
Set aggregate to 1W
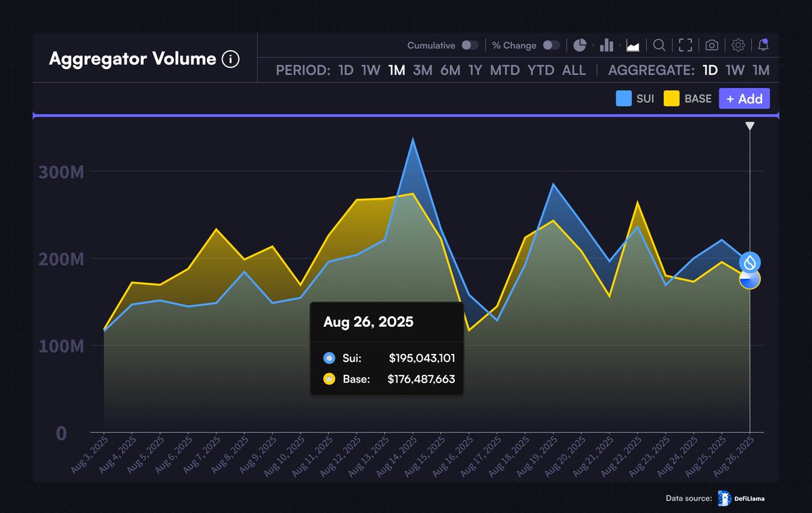pyautogui.click(x=736, y=70)
